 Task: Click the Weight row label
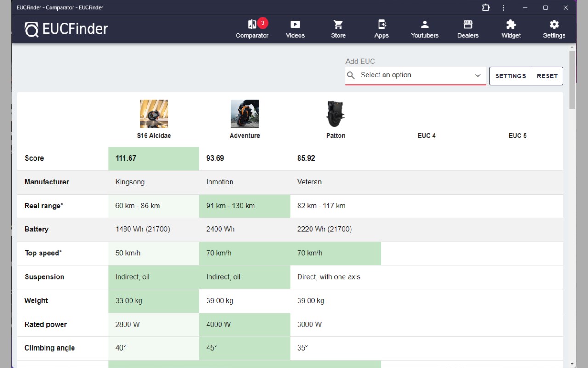[x=36, y=301]
